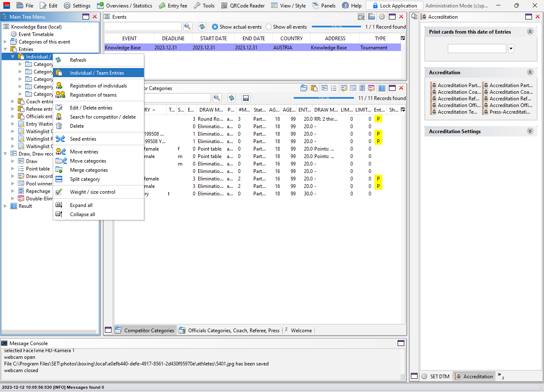Image resolution: width=544 pixels, height=392 pixels.
Task: Select Show all events radio button
Action: coord(269,27)
